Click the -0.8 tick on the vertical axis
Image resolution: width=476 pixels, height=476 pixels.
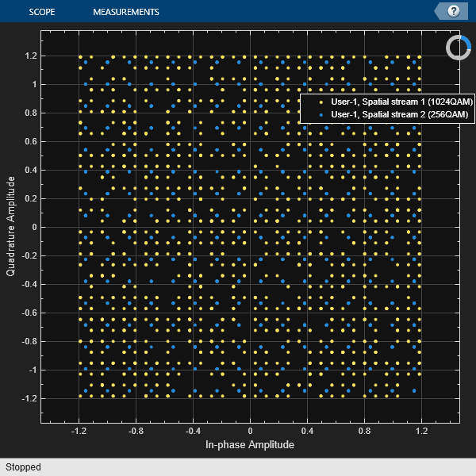[28, 341]
